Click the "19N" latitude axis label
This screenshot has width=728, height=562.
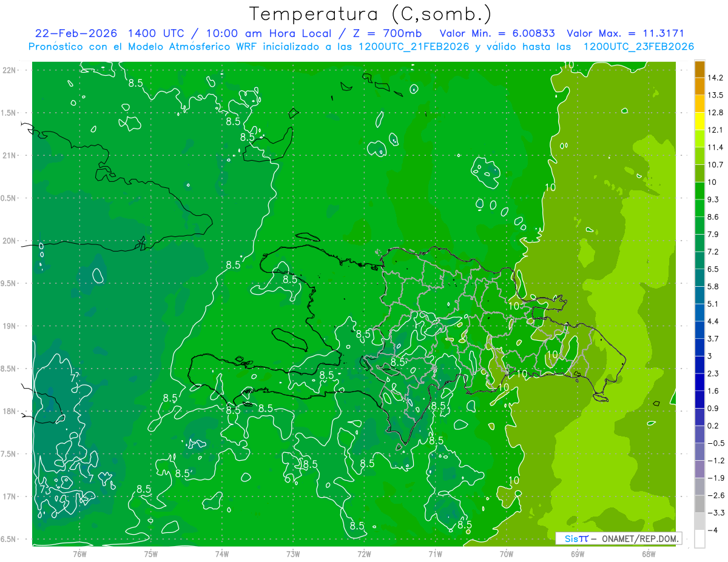8,326
